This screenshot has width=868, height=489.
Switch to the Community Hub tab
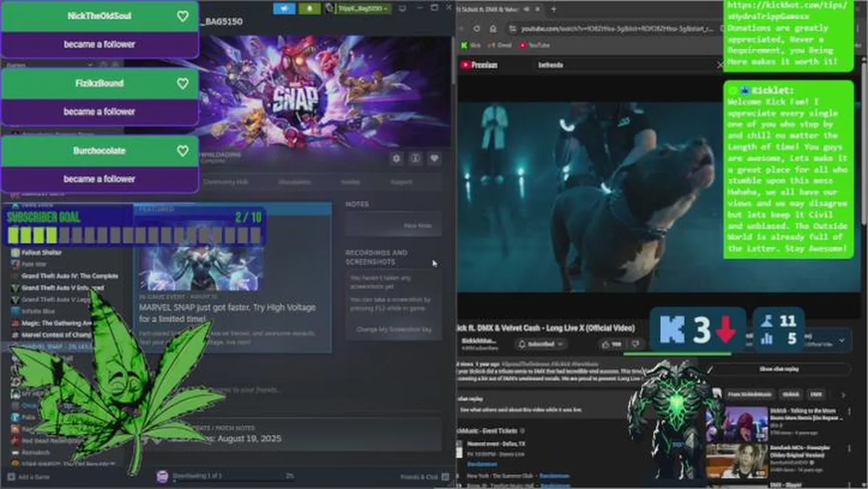226,182
